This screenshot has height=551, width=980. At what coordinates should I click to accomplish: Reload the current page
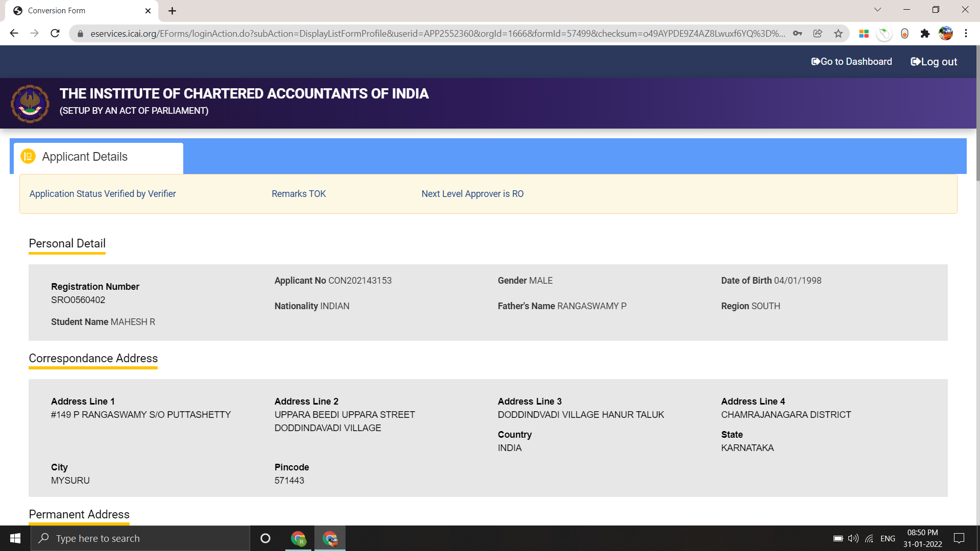pyautogui.click(x=55, y=33)
